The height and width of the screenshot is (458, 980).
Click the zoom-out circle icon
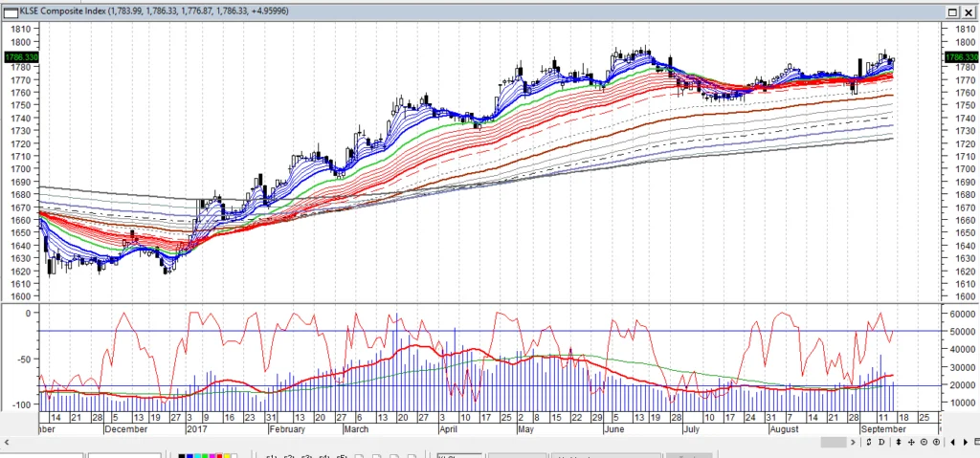pyautogui.click(x=924, y=442)
